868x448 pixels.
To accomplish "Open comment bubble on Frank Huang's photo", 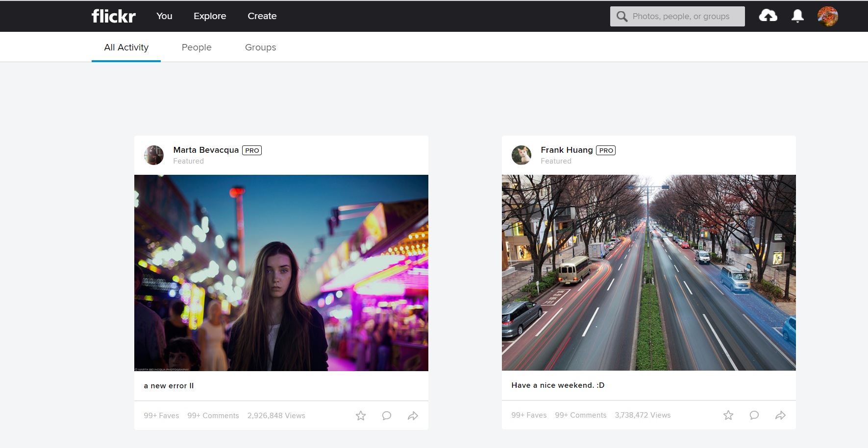I will point(754,415).
